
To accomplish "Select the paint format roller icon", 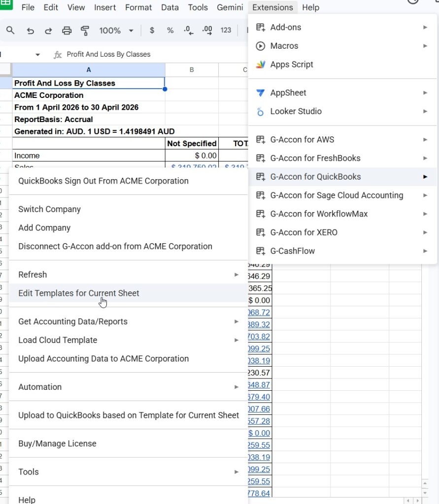I will click(x=85, y=31).
